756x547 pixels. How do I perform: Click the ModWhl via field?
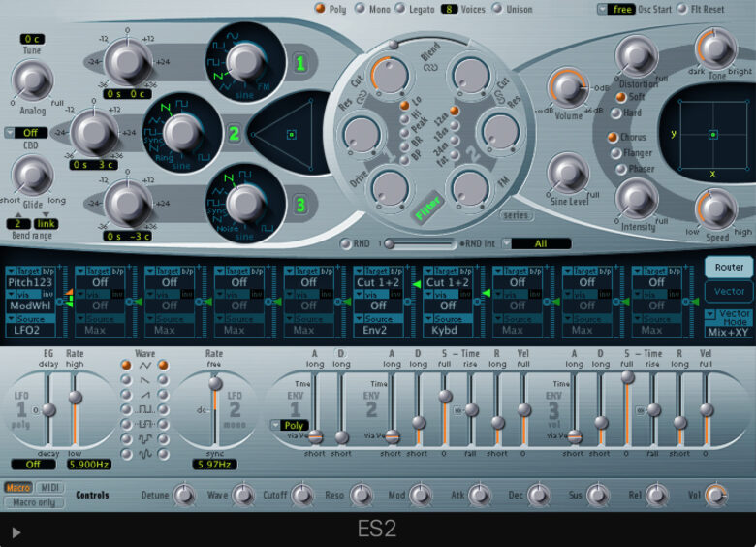(x=30, y=306)
